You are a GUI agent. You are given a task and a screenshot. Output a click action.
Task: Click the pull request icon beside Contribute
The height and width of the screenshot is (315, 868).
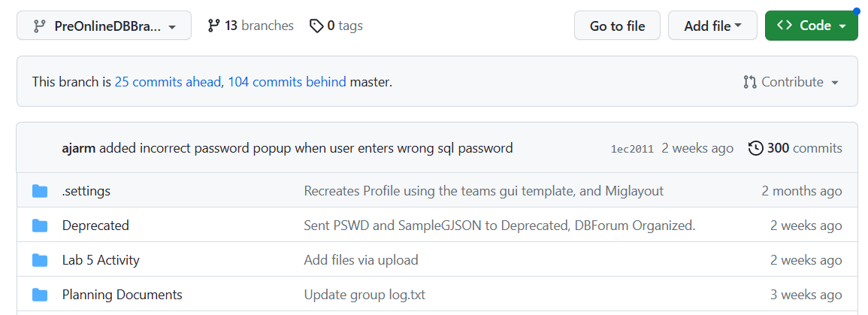[750, 83]
